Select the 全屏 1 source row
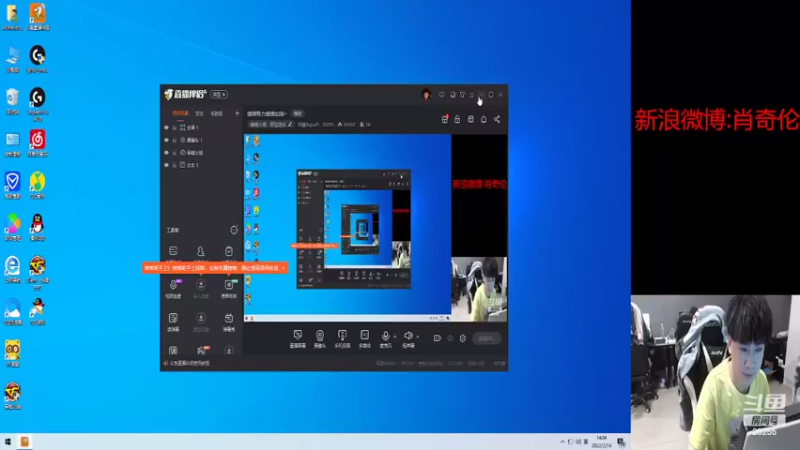 coord(202,128)
